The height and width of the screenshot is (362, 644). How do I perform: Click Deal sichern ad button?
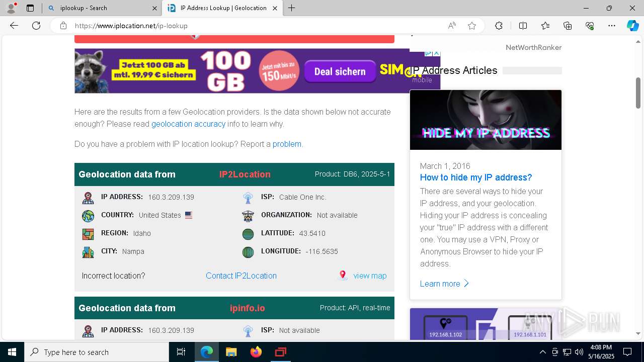[x=340, y=71]
